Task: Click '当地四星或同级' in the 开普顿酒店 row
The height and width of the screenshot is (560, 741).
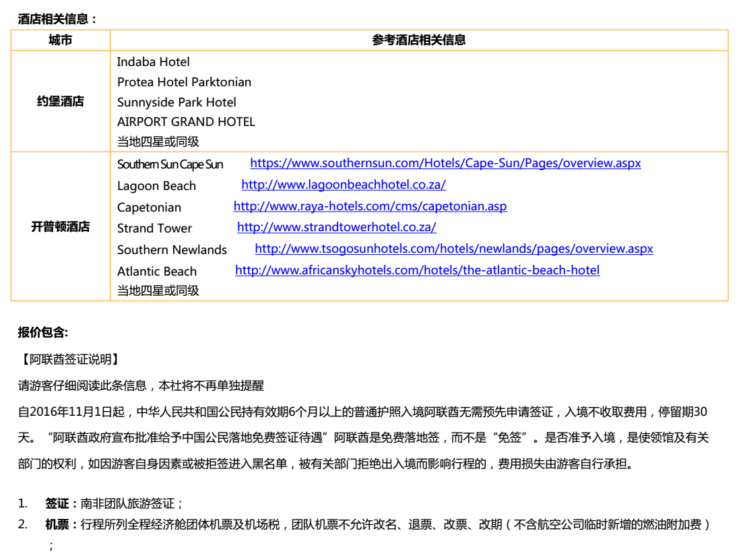Action: 158,290
